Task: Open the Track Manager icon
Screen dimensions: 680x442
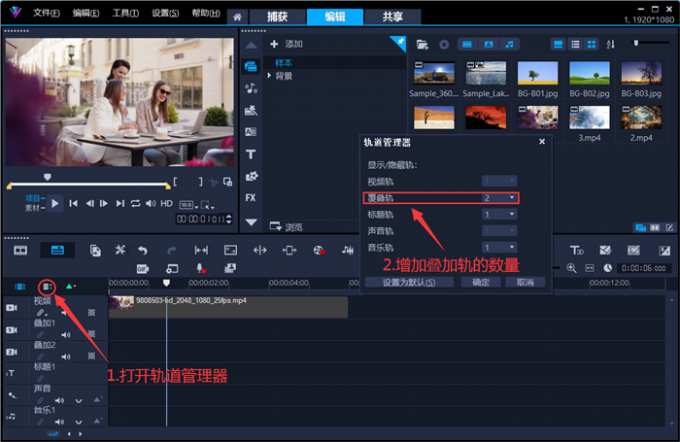Action: click(47, 287)
